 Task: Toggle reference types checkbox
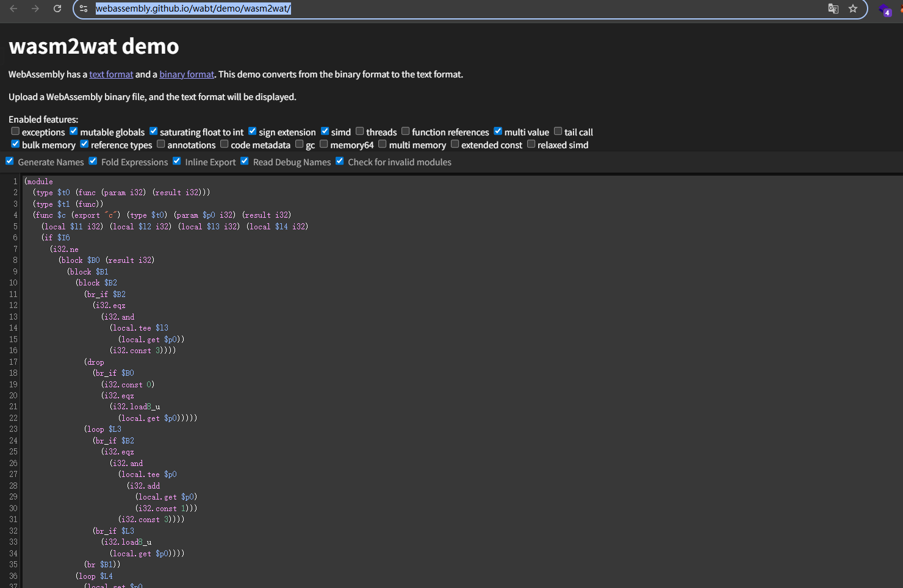[x=84, y=144]
